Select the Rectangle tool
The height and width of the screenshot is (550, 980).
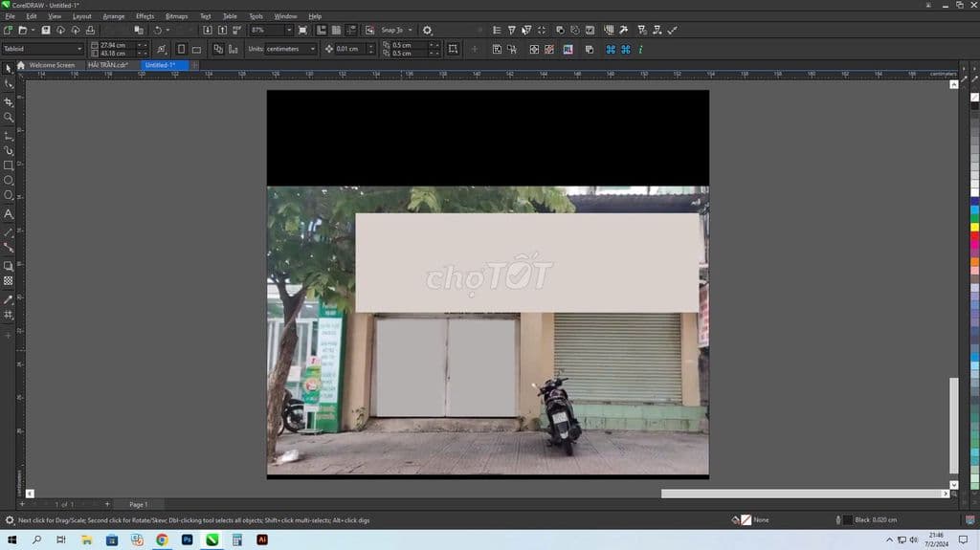pyautogui.click(x=8, y=165)
